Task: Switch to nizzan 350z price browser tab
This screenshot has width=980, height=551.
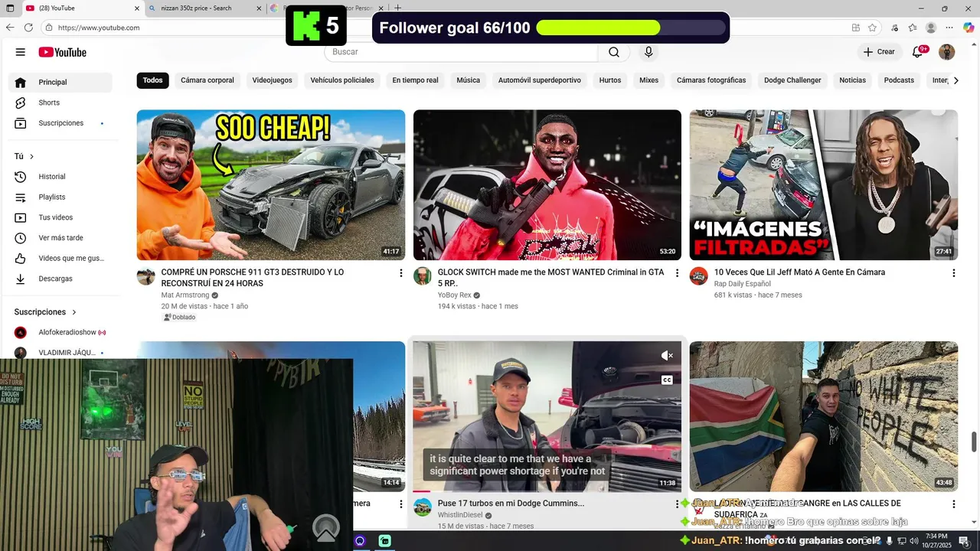Action: coord(196,8)
